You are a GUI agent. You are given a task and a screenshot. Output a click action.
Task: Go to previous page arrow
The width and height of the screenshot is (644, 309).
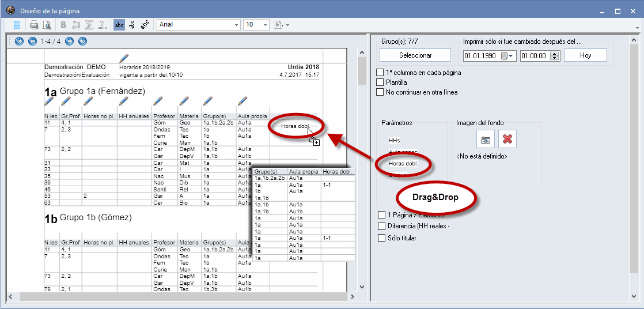[x=32, y=41]
